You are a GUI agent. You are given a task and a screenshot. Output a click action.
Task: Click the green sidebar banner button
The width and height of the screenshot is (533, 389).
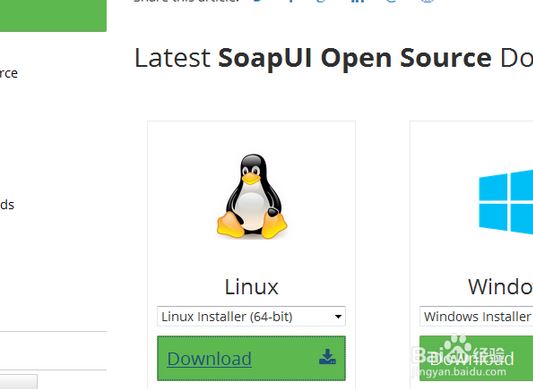pyautogui.click(x=53, y=16)
